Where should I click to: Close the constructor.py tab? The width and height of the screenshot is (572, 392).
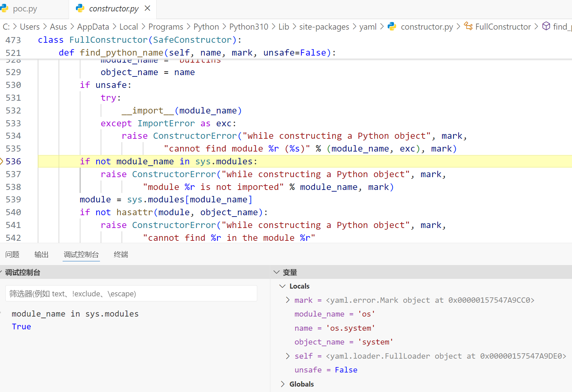(x=147, y=8)
